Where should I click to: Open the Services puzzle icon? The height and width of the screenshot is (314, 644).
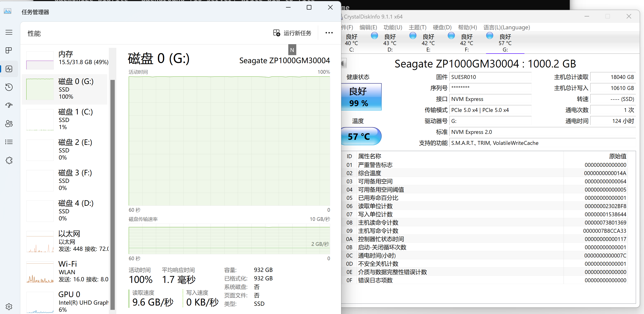click(x=9, y=160)
